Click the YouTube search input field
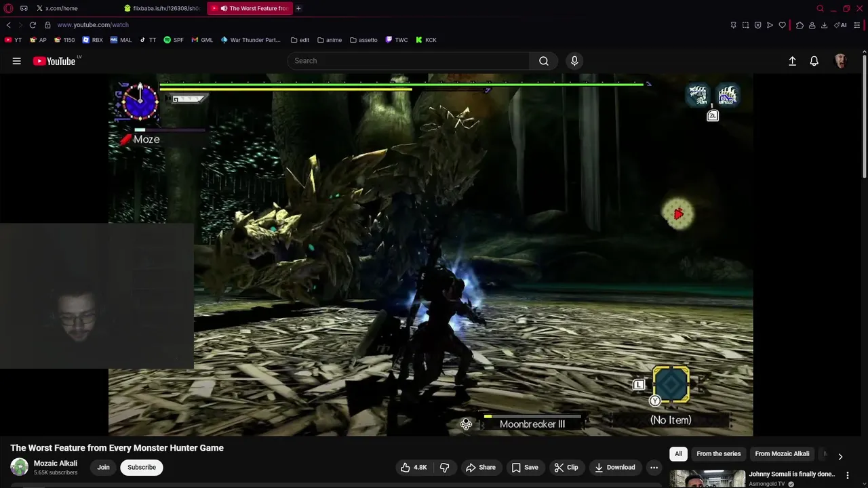This screenshot has height=488, width=868. coord(408,61)
